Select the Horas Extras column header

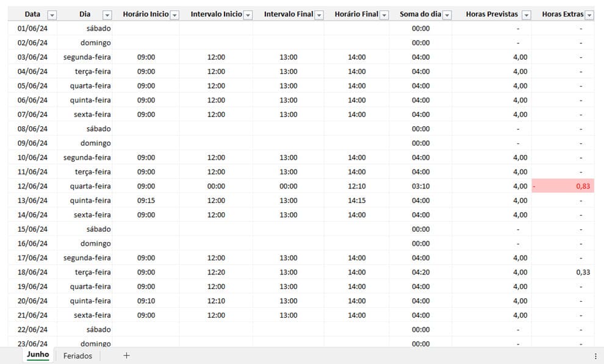pyautogui.click(x=563, y=14)
